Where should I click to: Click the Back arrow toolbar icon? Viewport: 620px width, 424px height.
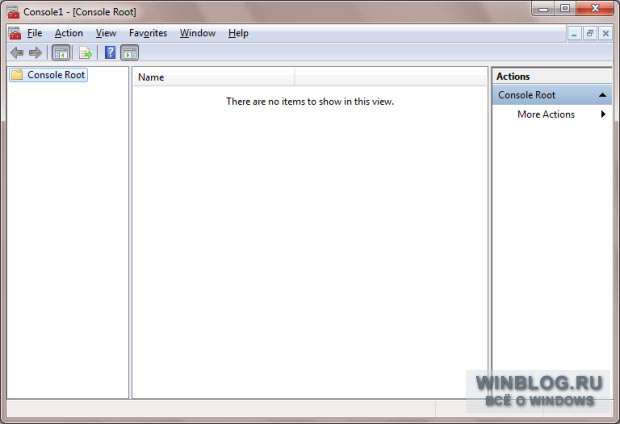click(x=17, y=53)
